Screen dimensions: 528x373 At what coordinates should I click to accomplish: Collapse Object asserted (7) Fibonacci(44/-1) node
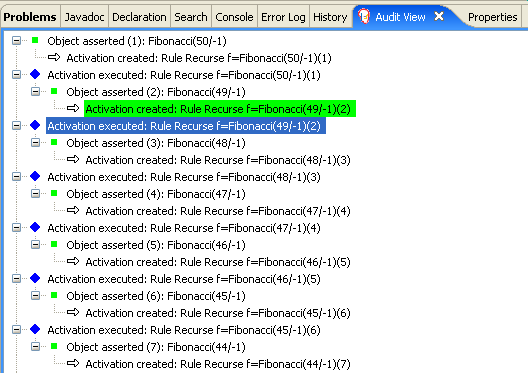coord(35,346)
